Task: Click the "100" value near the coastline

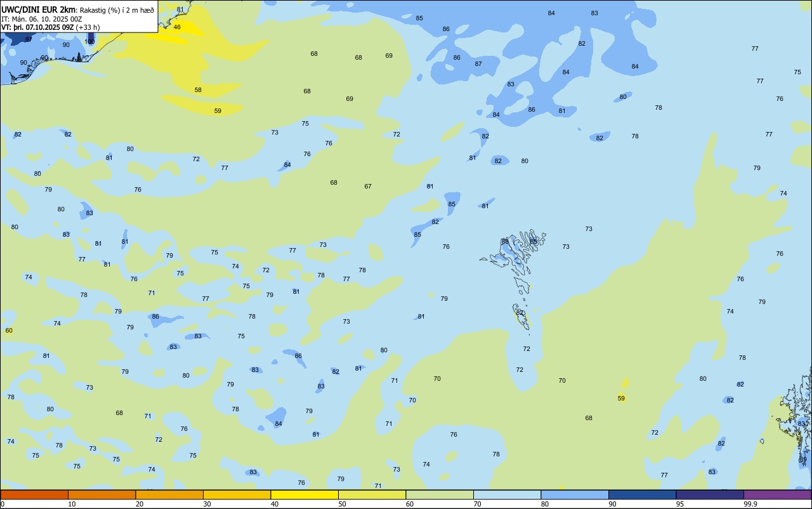Action: coord(89,42)
